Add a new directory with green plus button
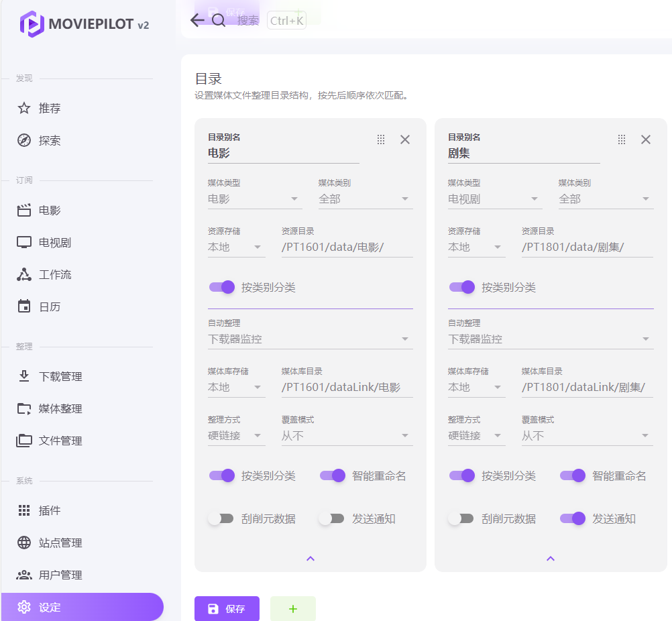 point(292,609)
